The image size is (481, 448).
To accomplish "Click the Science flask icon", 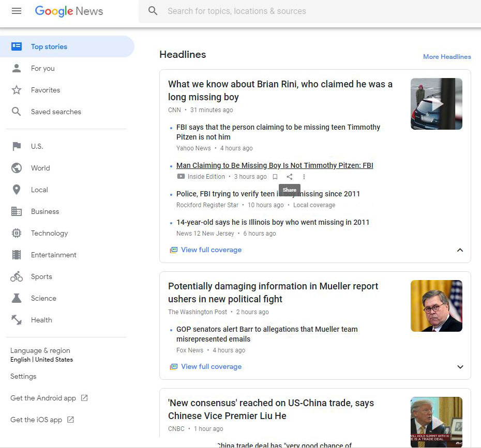I will [x=17, y=298].
